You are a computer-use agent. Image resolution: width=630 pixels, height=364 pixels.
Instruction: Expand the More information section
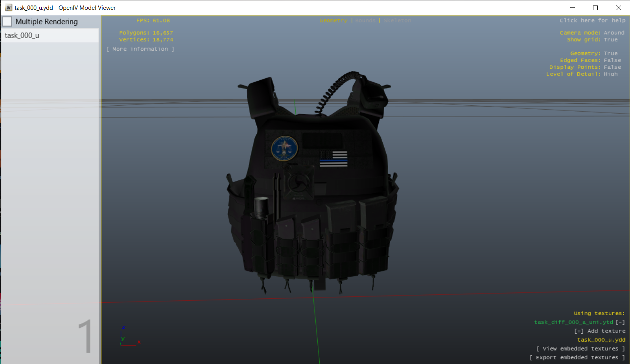(140, 49)
